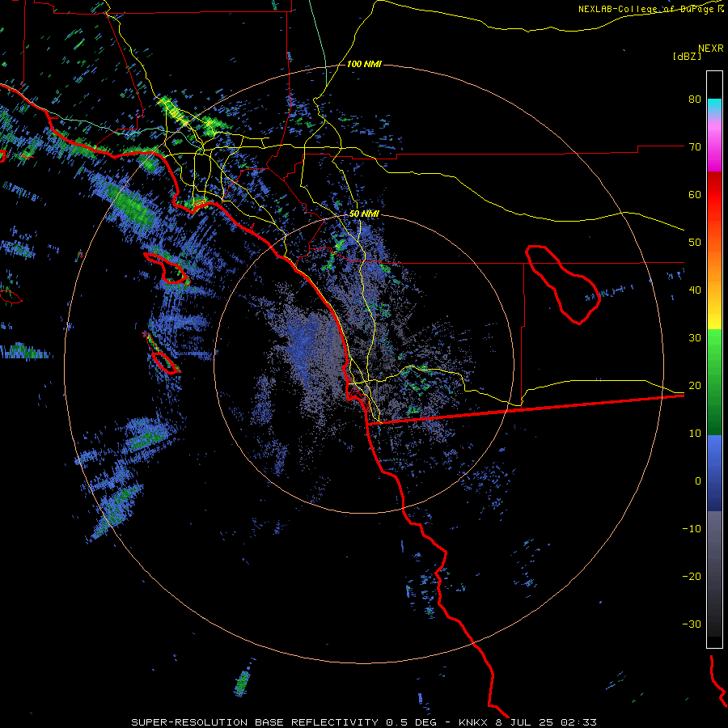
Task: Click the [dBZ] units label
Action: click(687, 56)
